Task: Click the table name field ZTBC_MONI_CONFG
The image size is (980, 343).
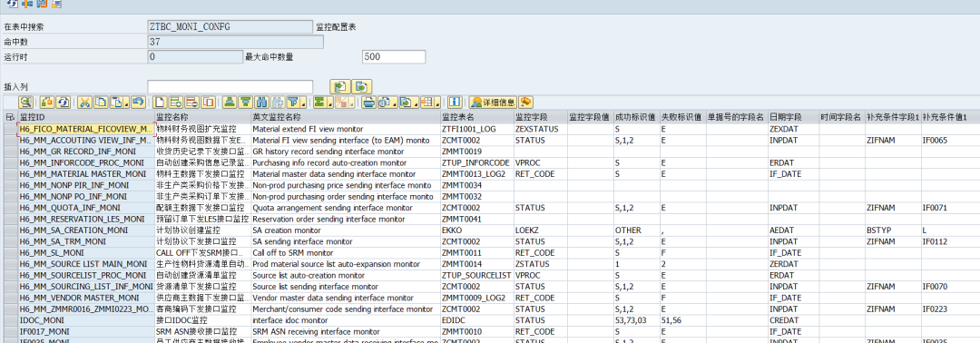Action: (230, 27)
